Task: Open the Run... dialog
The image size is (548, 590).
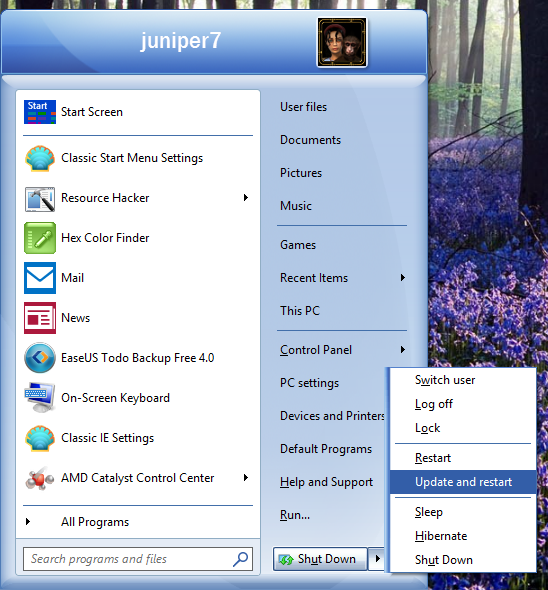Action: pos(295,515)
